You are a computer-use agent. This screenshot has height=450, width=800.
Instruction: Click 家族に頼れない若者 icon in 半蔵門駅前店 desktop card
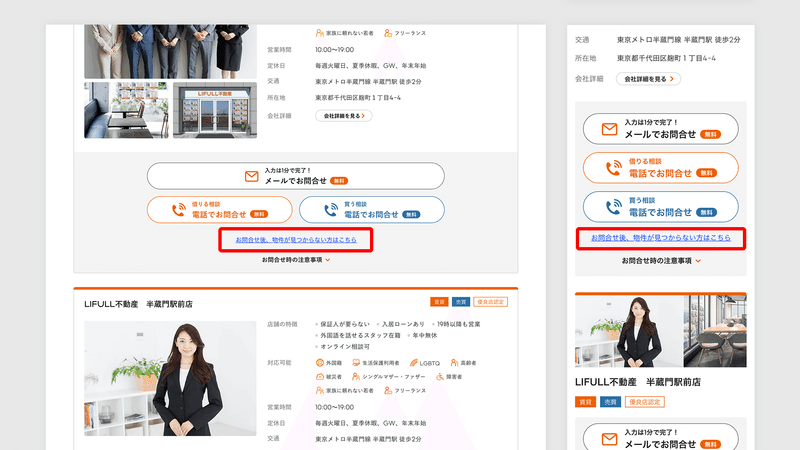coord(320,390)
